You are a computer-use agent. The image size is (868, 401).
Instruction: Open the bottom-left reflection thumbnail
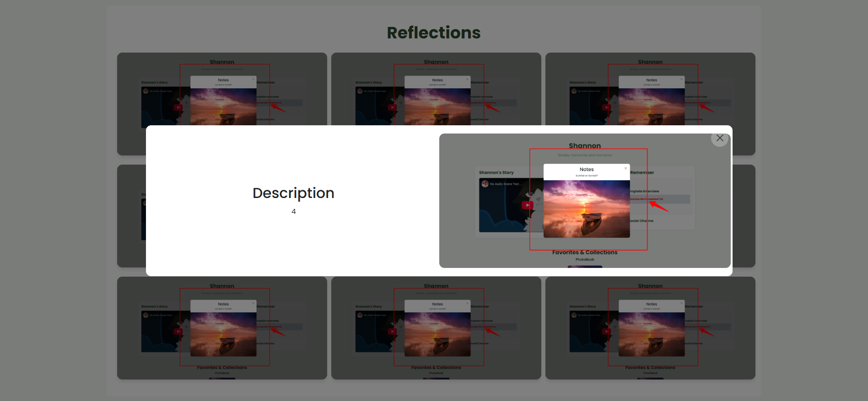pyautogui.click(x=222, y=328)
